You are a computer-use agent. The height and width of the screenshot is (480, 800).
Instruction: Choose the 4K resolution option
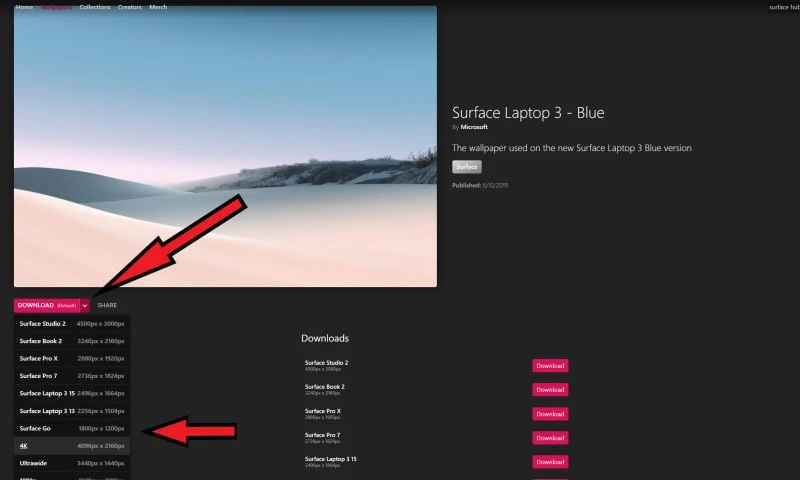pos(72,445)
